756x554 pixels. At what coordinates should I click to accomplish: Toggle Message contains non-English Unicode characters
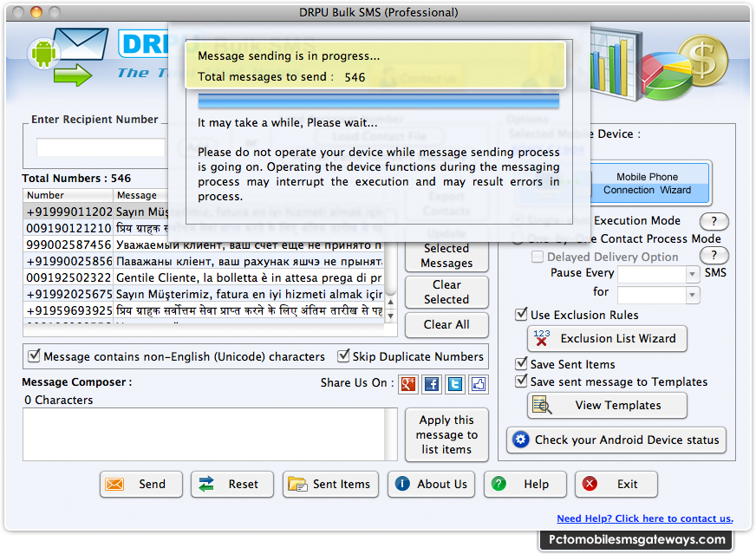click(x=34, y=355)
